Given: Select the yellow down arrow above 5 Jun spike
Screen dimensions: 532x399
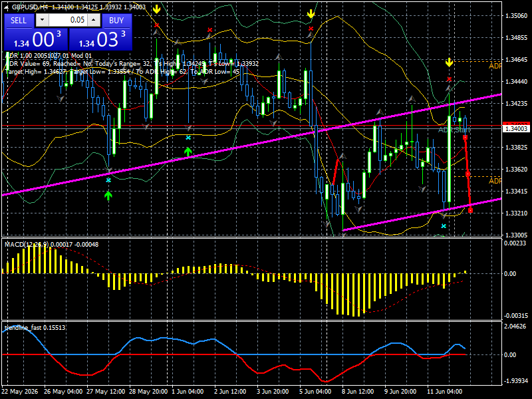Looking at the screenshot, I should (311, 14).
